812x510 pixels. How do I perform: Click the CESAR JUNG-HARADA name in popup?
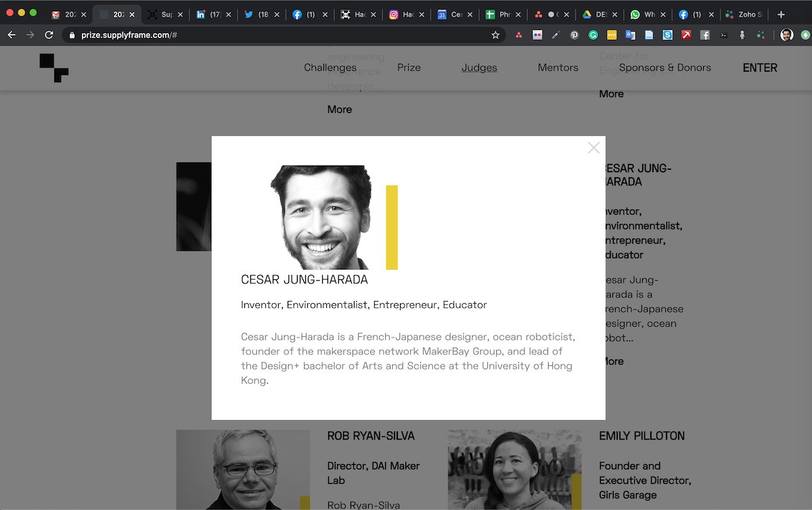coord(304,279)
